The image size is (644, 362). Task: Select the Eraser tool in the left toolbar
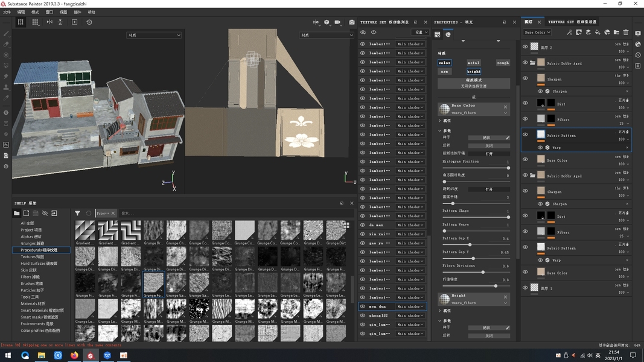coord(6,44)
